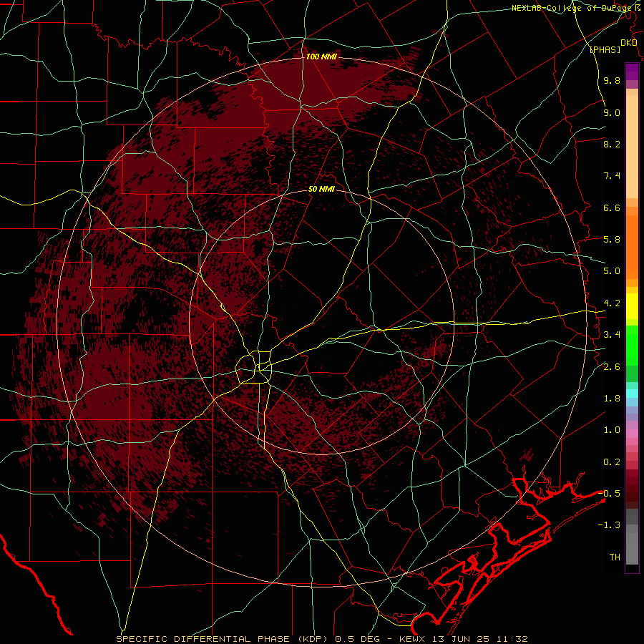Click the 5.8 scale value
This screenshot has width=644, height=644.
(612, 240)
